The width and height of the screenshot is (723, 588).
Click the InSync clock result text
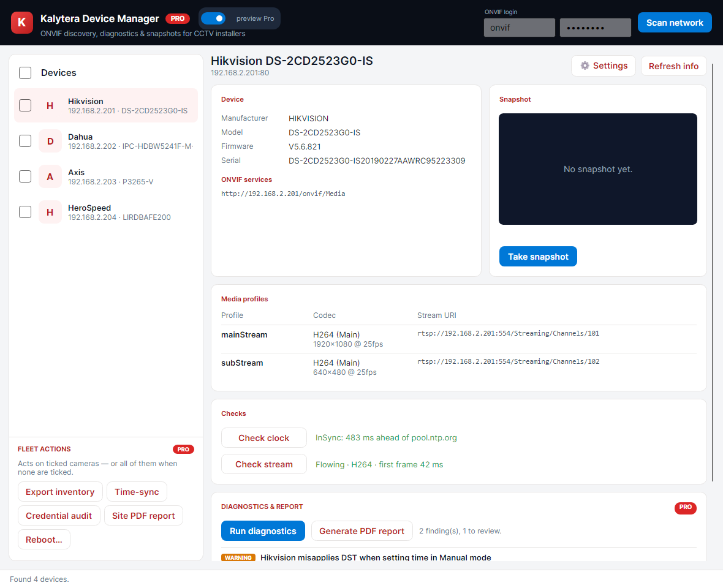[x=386, y=438]
